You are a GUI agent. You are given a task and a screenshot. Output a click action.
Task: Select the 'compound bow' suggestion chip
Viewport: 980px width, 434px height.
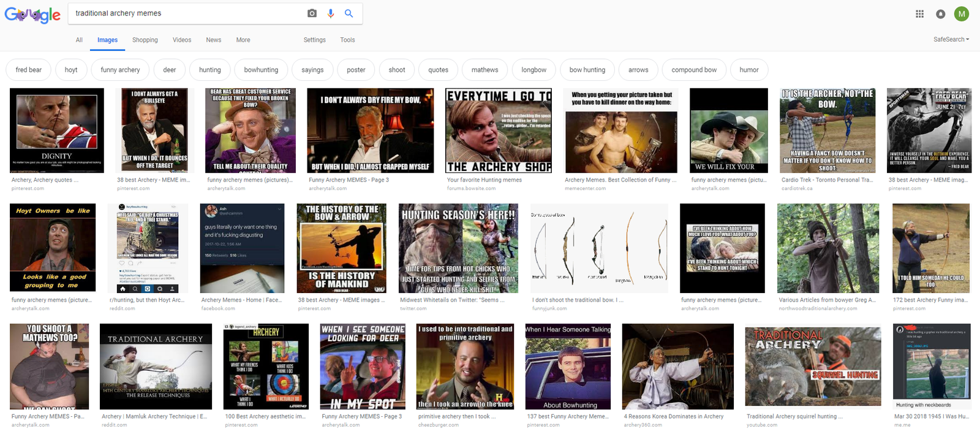tap(694, 70)
